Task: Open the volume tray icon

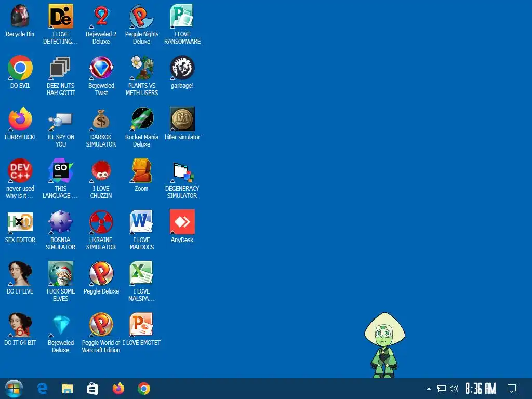Action: (x=454, y=389)
